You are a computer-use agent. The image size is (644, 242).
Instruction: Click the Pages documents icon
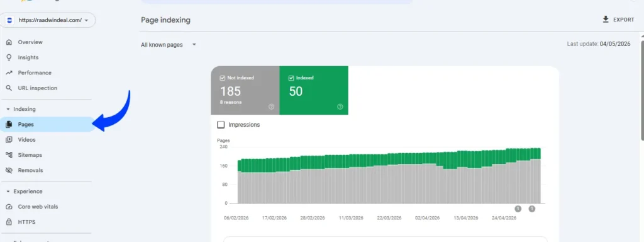[x=9, y=124]
